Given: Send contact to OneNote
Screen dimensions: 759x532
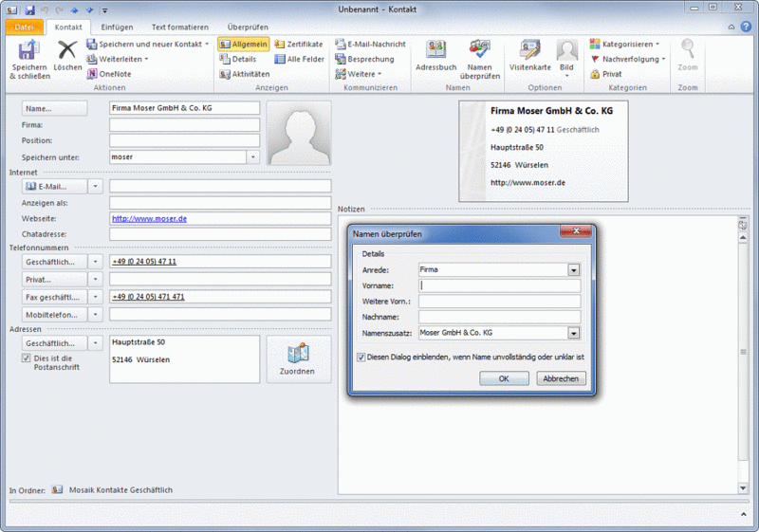Looking at the screenshot, I should [109, 74].
